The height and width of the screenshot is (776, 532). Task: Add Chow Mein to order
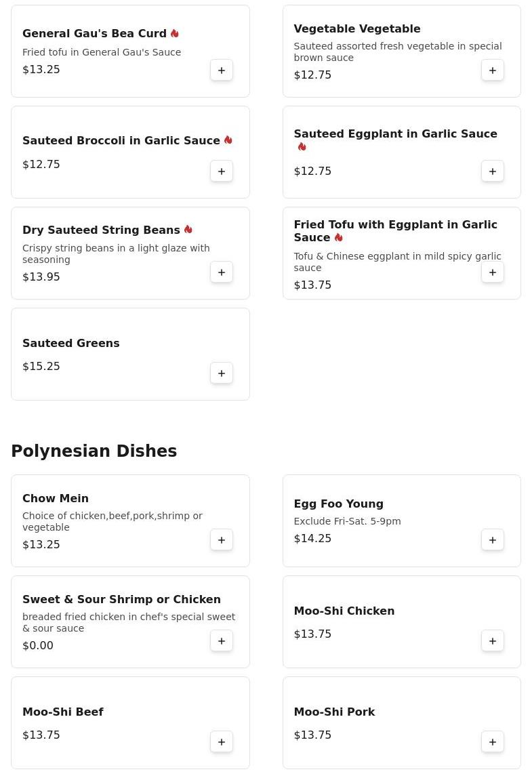pyautogui.click(x=222, y=540)
